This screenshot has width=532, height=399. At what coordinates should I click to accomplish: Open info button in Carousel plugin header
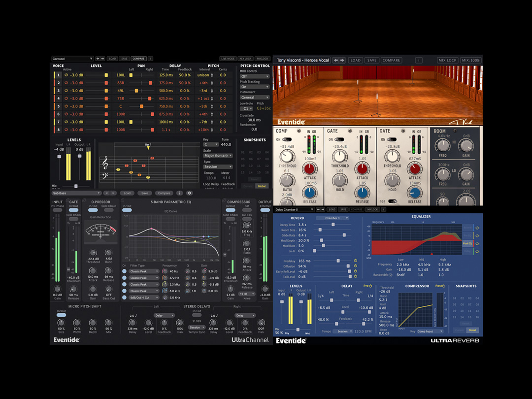[150, 59]
